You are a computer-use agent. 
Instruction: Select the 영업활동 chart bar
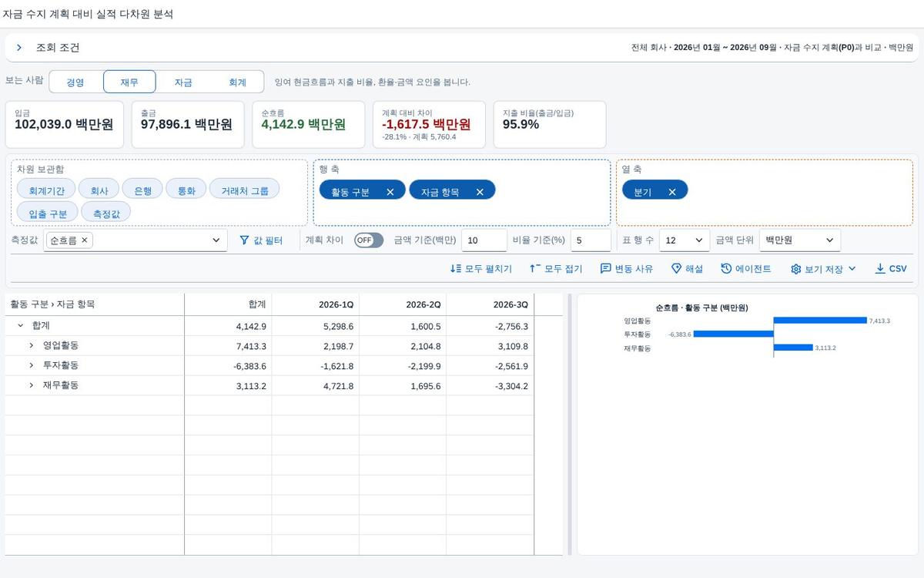pyautogui.click(x=820, y=321)
